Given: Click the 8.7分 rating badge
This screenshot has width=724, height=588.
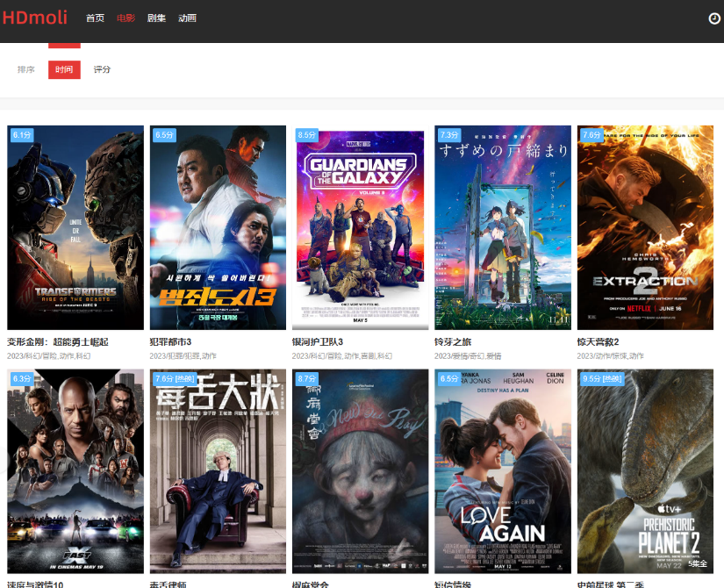Looking at the screenshot, I should click(x=306, y=379).
